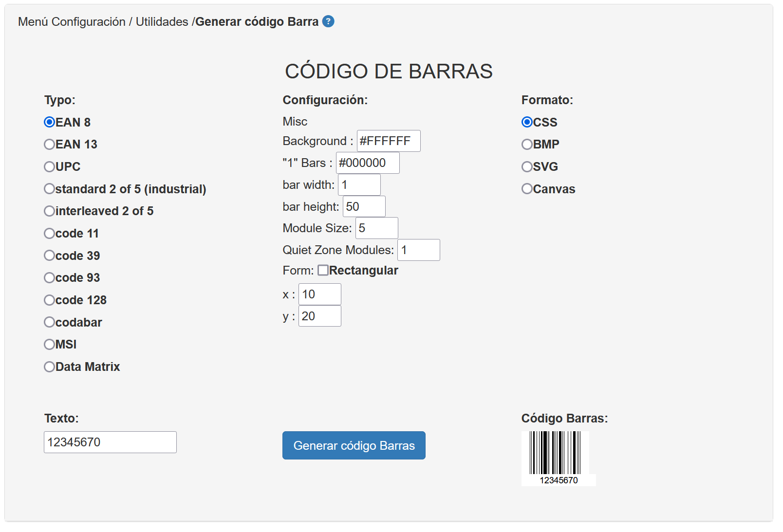Select the EAN 13 barcode type
The width and height of the screenshot is (783, 532).
point(50,145)
